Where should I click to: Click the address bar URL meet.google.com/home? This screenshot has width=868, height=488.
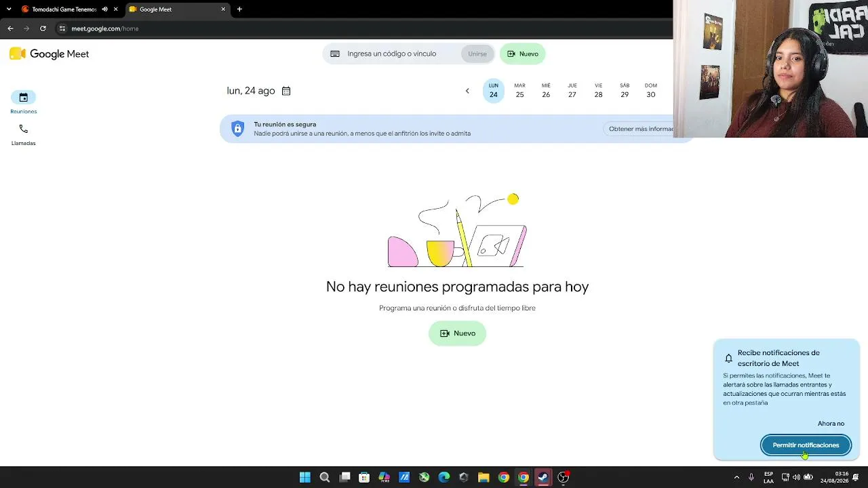pyautogui.click(x=105, y=28)
